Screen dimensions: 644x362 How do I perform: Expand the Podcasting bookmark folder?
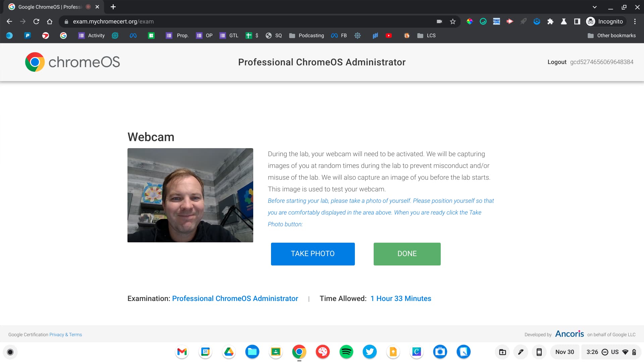pos(307,36)
